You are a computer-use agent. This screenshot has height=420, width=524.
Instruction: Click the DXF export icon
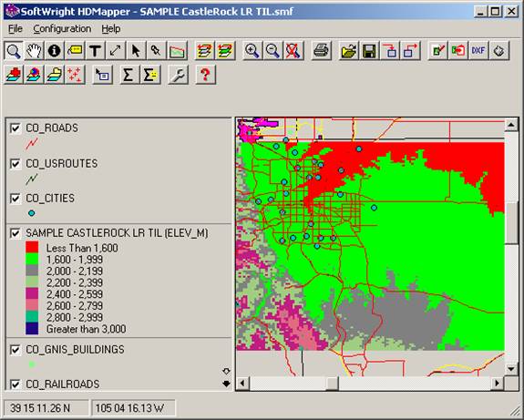click(x=478, y=51)
